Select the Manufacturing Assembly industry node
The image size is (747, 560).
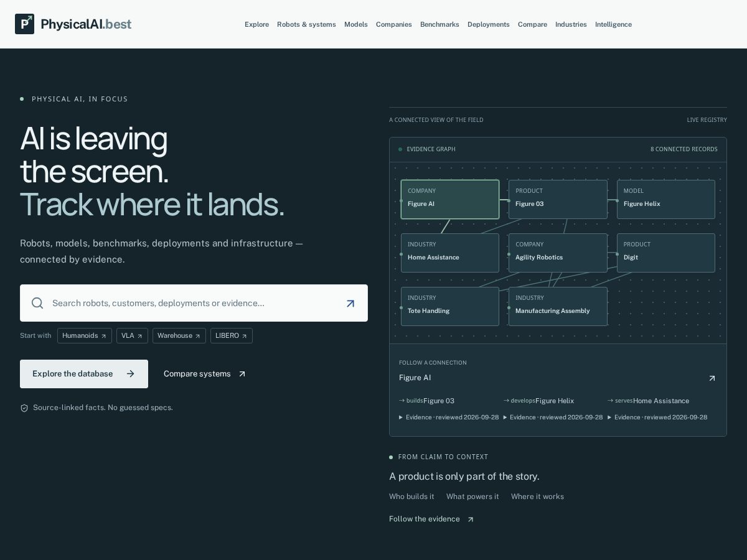click(558, 306)
